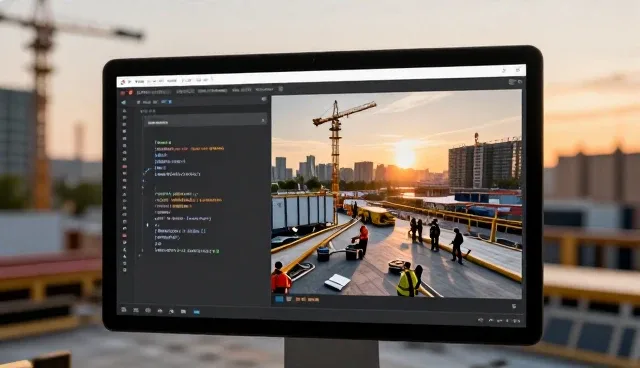640x368 pixels.
Task: Open the first menu after the play arrow
Action: [x=140, y=82]
